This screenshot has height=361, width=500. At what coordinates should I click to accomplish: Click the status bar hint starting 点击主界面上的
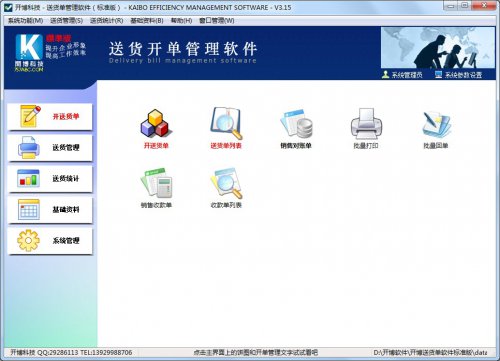tap(255, 352)
